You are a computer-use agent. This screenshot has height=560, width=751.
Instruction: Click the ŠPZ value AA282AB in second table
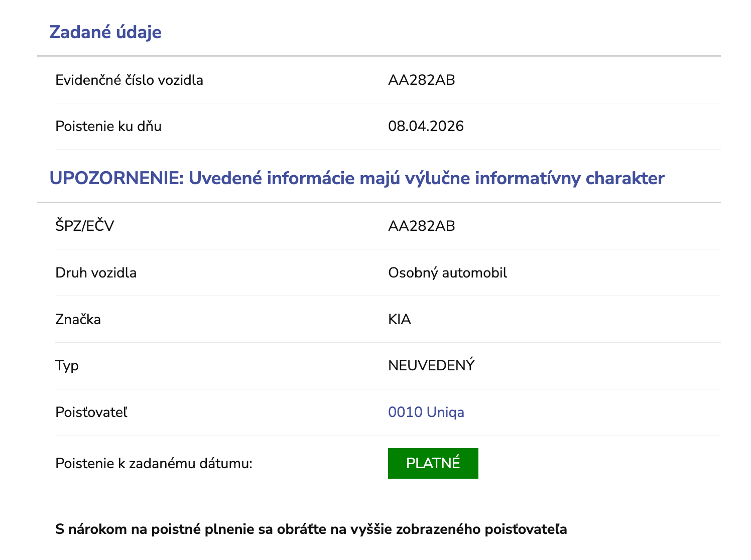click(422, 226)
